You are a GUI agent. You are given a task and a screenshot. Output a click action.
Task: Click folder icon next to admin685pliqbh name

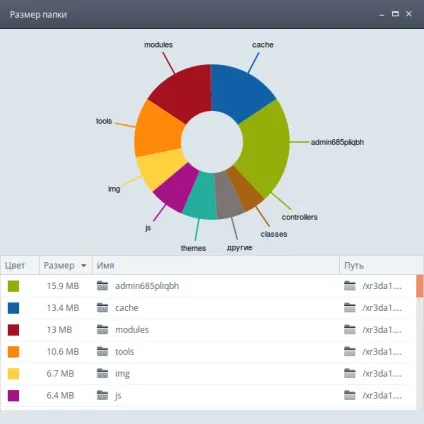(102, 286)
